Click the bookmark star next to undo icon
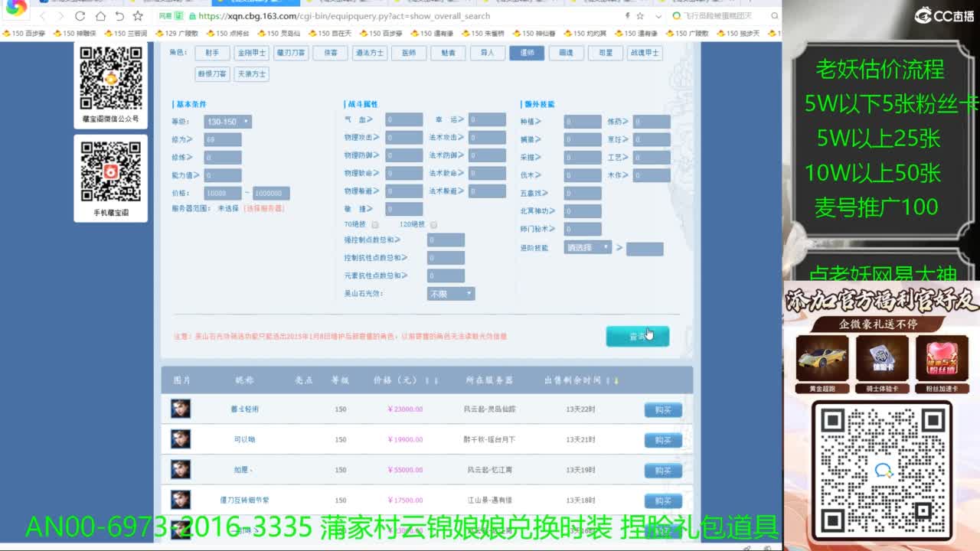 pyautogui.click(x=138, y=16)
